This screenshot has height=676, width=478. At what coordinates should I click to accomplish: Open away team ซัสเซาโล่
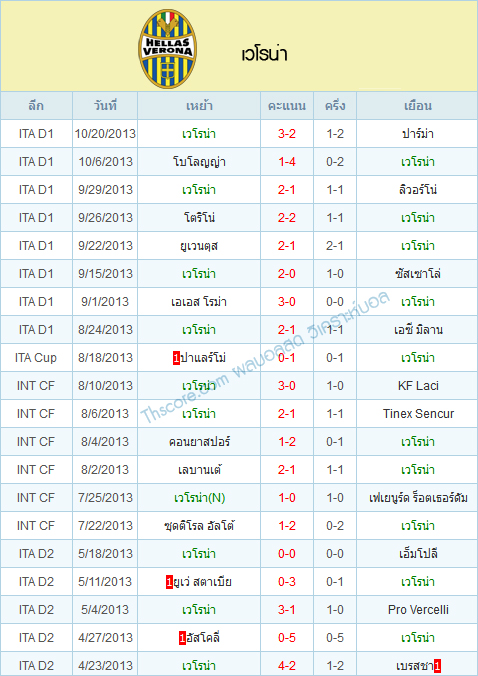[x=418, y=274]
